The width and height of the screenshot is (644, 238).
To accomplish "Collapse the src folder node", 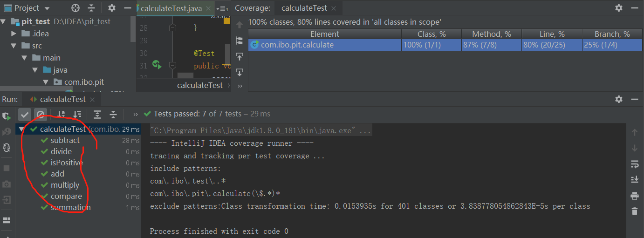I will (x=14, y=46).
